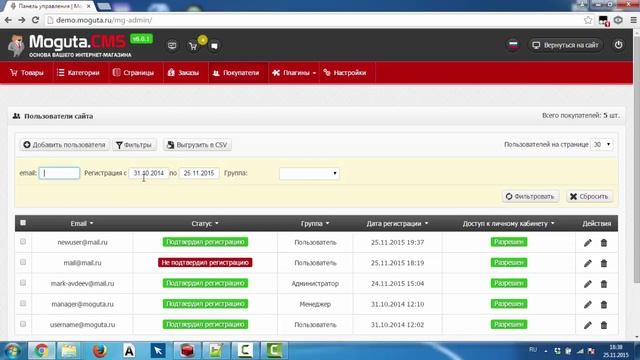Click registration end date 25.11.2015 field
This screenshot has height=360, width=640.
click(x=199, y=173)
